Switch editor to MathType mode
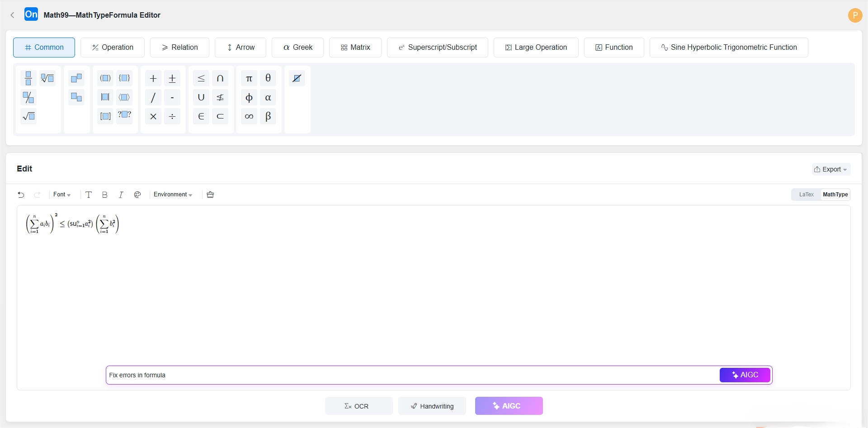 (835, 195)
